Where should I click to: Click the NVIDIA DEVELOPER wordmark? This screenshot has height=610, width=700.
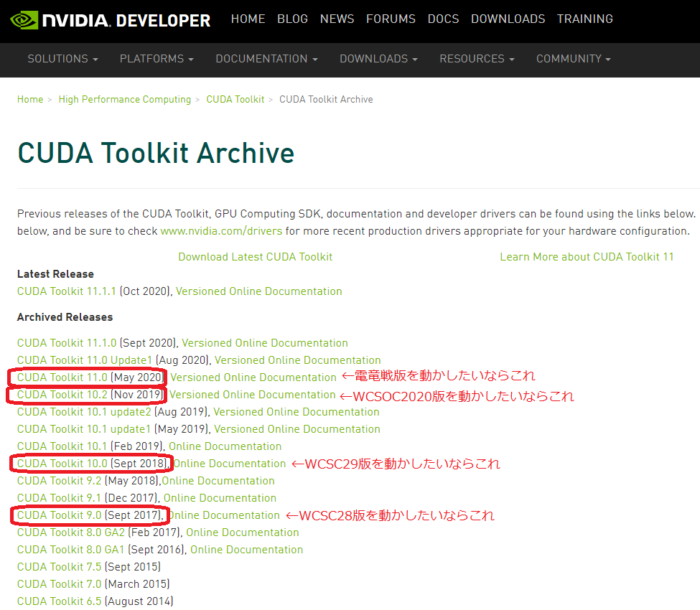[x=126, y=21]
